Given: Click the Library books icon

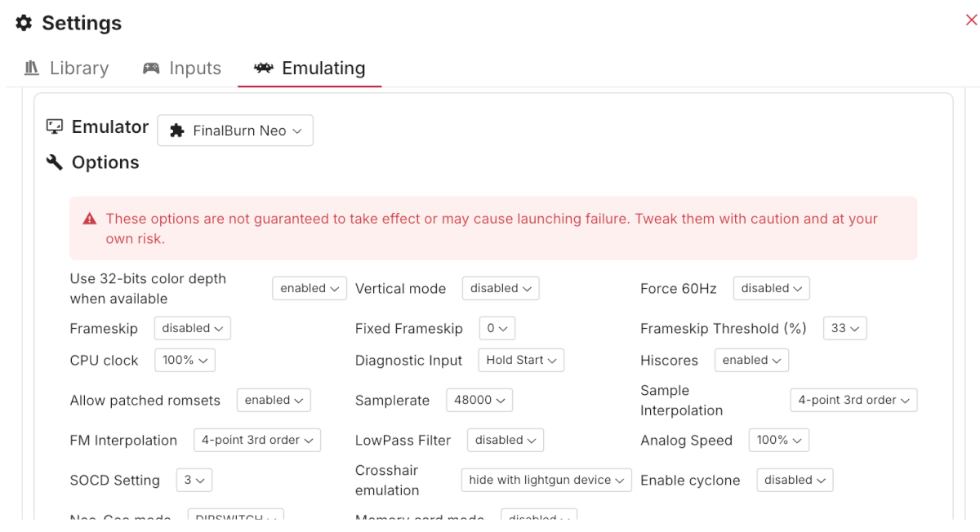Looking at the screenshot, I should click(32, 68).
